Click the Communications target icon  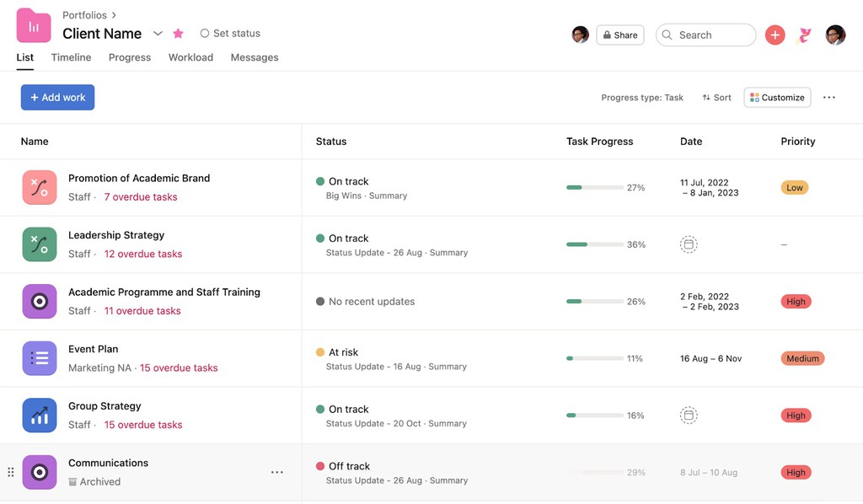coord(39,472)
